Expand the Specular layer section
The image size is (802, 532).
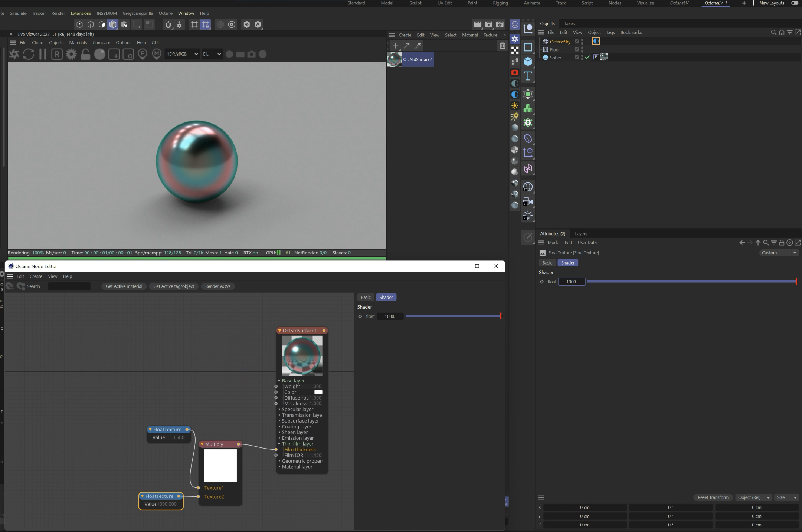tap(297, 409)
